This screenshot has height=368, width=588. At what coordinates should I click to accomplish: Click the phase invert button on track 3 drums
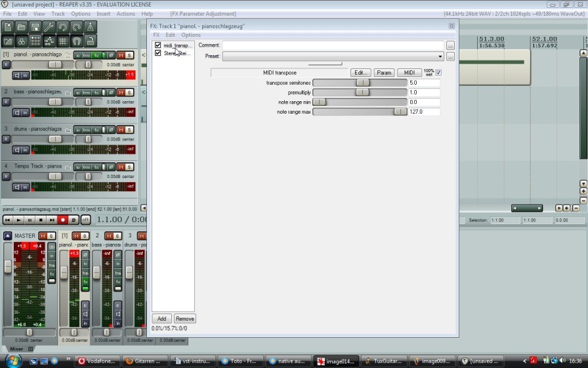tap(111, 129)
